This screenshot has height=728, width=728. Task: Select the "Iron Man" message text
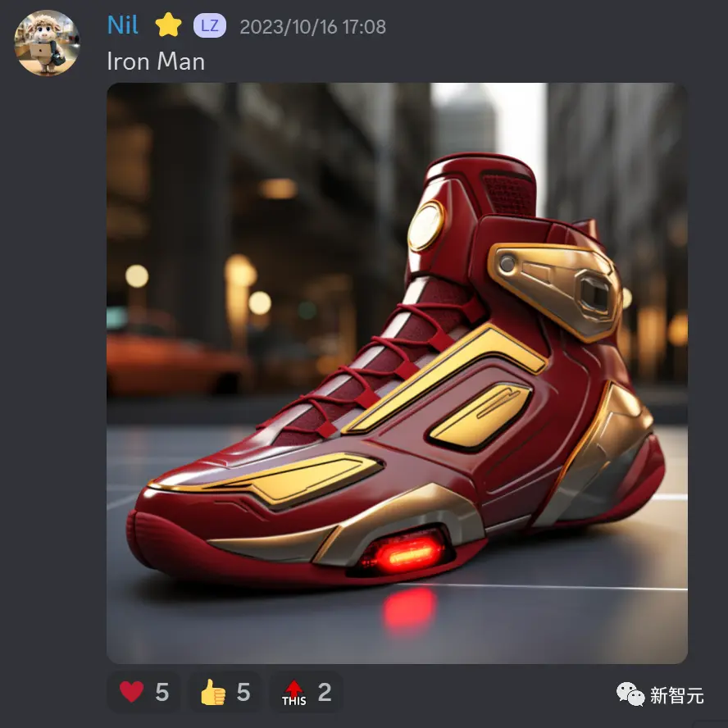point(156,61)
